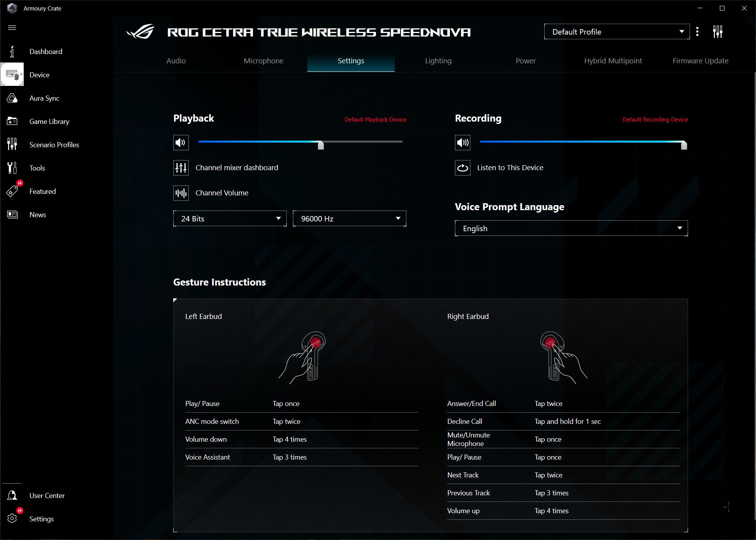Close the Armoury Crate window
Viewport: 756px width, 540px height.
[744, 8]
